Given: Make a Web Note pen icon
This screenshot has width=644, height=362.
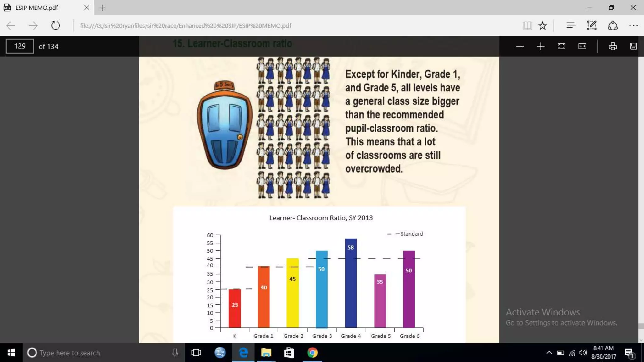Looking at the screenshot, I should (591, 25).
